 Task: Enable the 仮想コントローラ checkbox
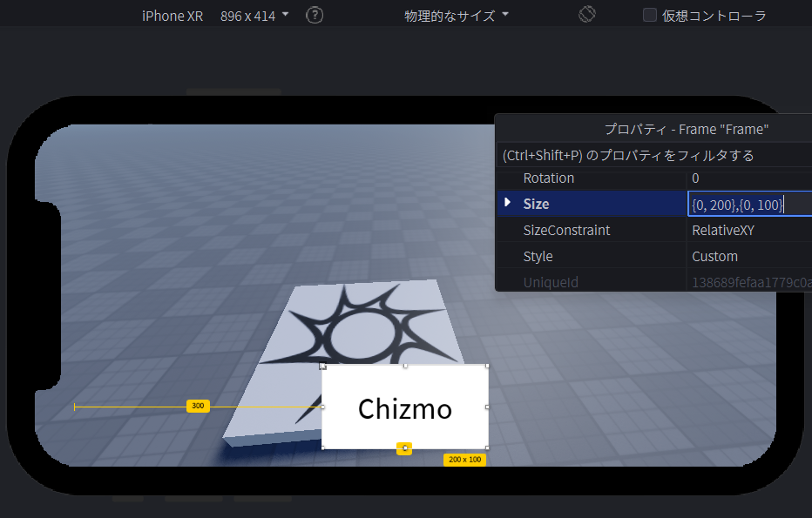tap(649, 15)
